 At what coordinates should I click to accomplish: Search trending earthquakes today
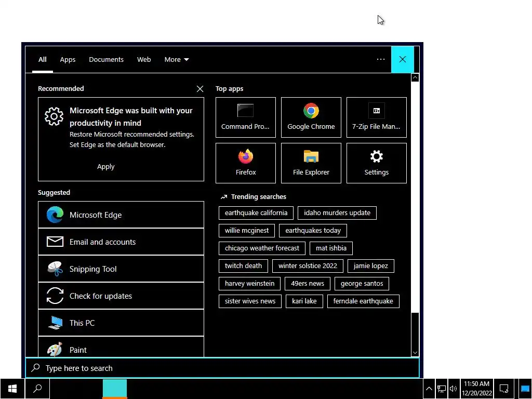(313, 230)
